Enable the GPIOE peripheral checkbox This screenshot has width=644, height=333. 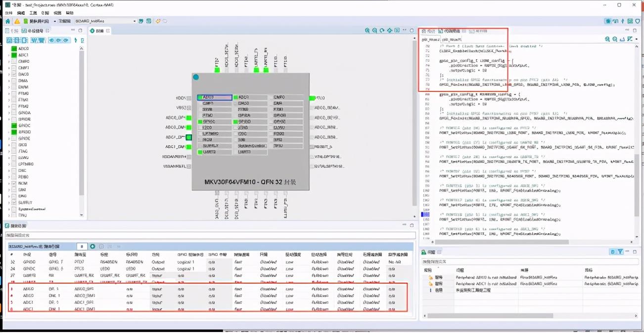pyautogui.click(x=14, y=139)
